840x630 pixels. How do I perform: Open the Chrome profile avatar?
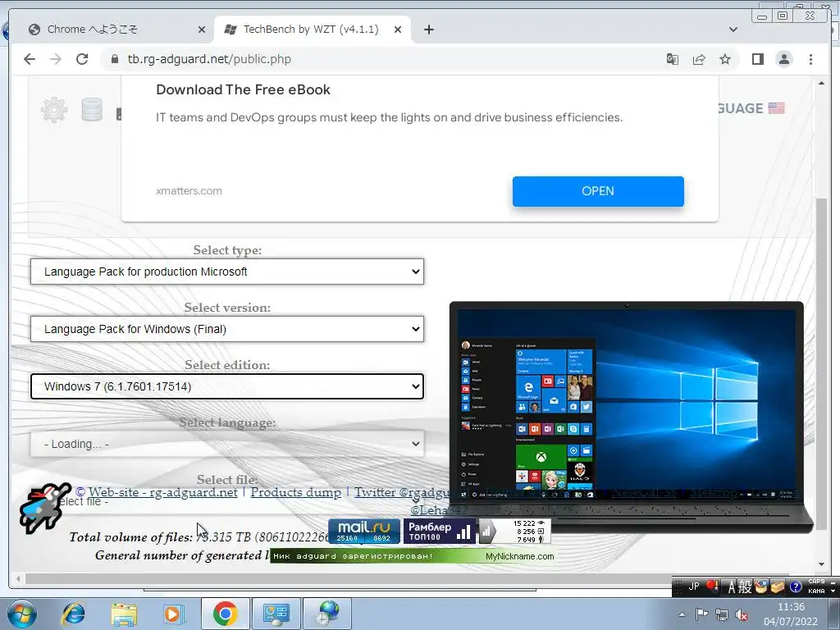click(x=783, y=59)
